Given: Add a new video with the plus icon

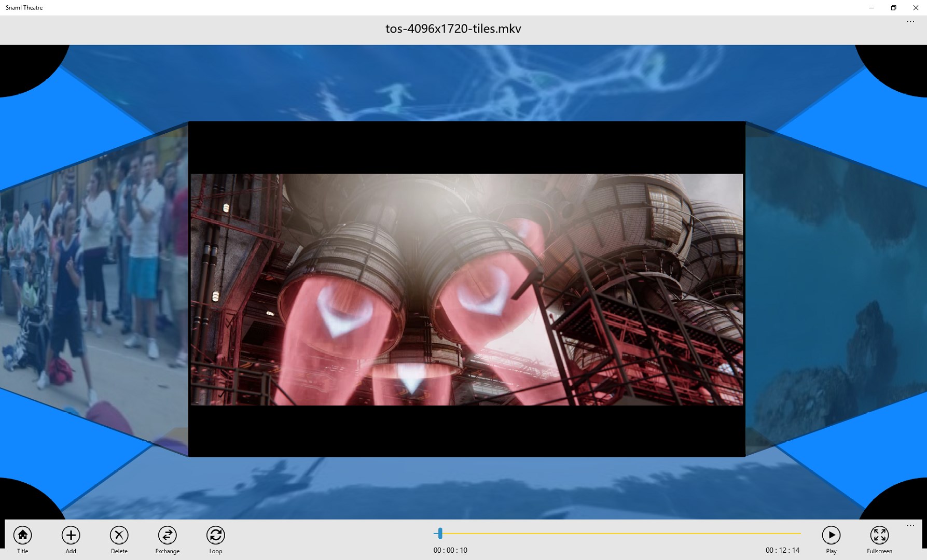Looking at the screenshot, I should [71, 539].
